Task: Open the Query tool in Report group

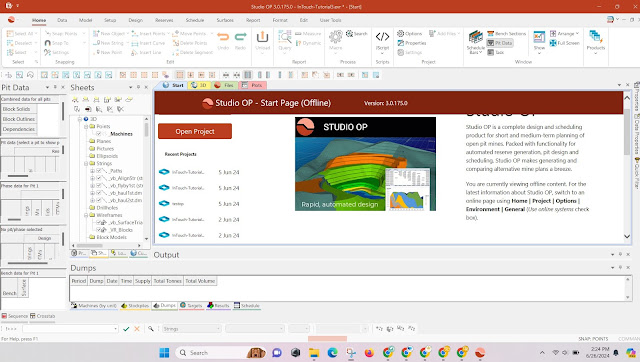Action: (x=284, y=37)
